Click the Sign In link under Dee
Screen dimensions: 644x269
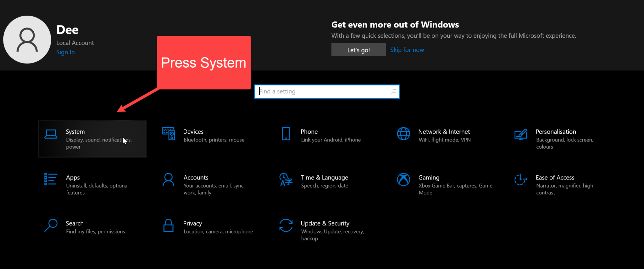click(x=65, y=52)
